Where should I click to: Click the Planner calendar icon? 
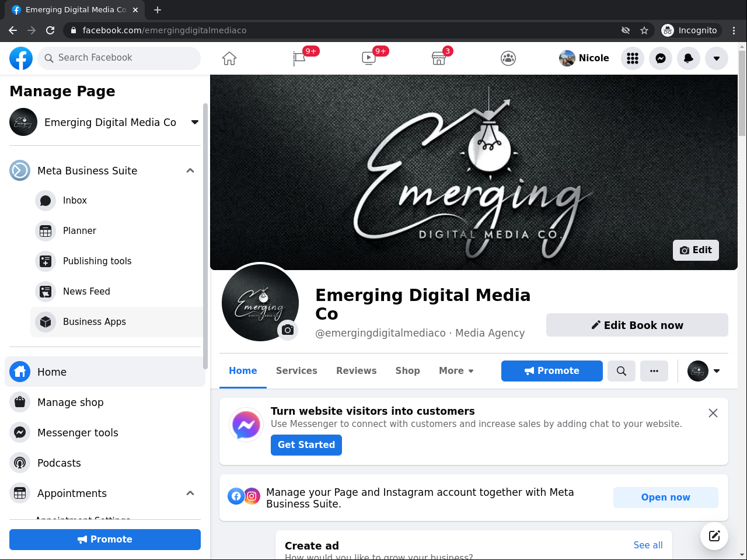(x=46, y=231)
